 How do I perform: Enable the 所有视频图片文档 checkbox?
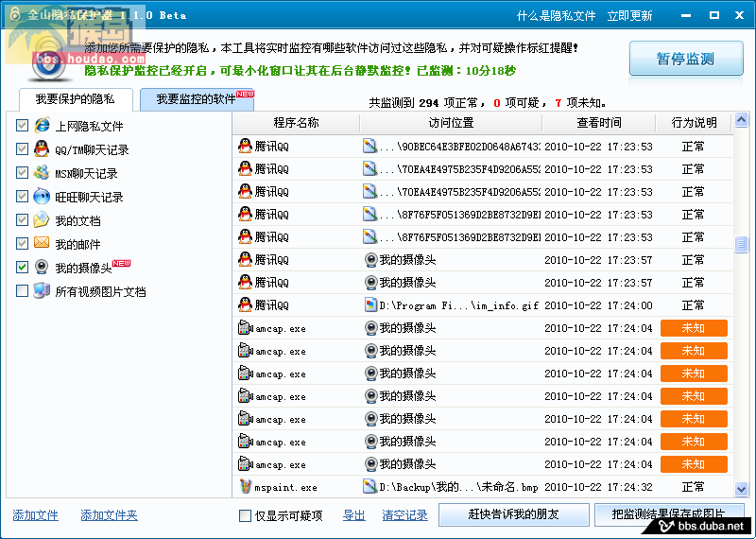click(22, 290)
